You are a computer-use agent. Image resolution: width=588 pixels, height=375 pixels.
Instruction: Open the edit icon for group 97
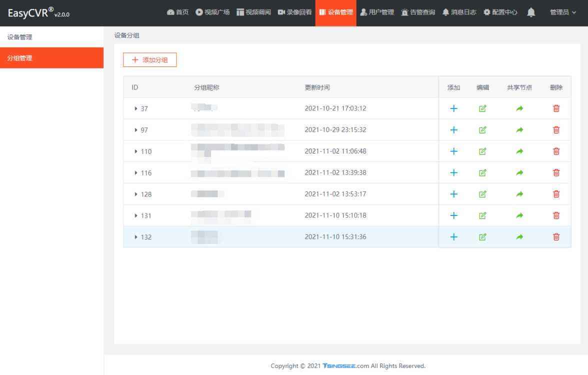pos(482,130)
